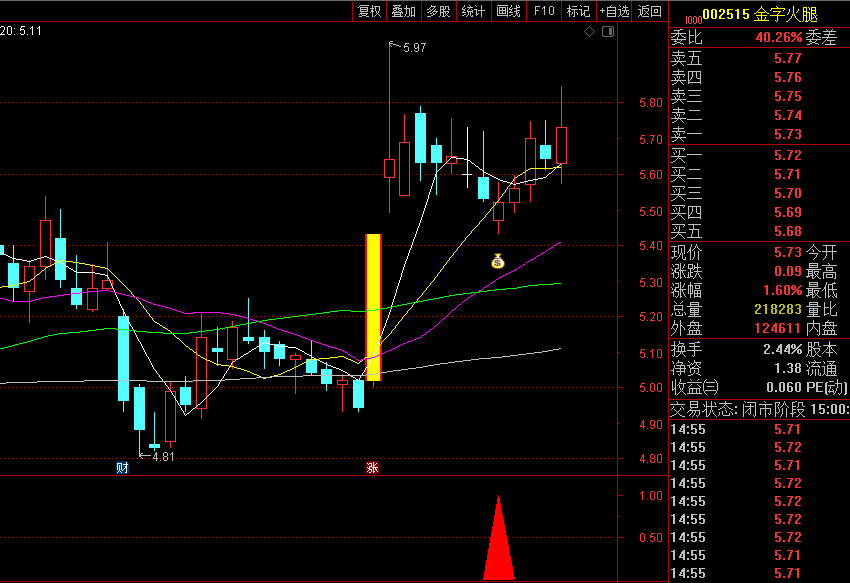Click the 交易状态 闭市阶段 status line

click(759, 409)
